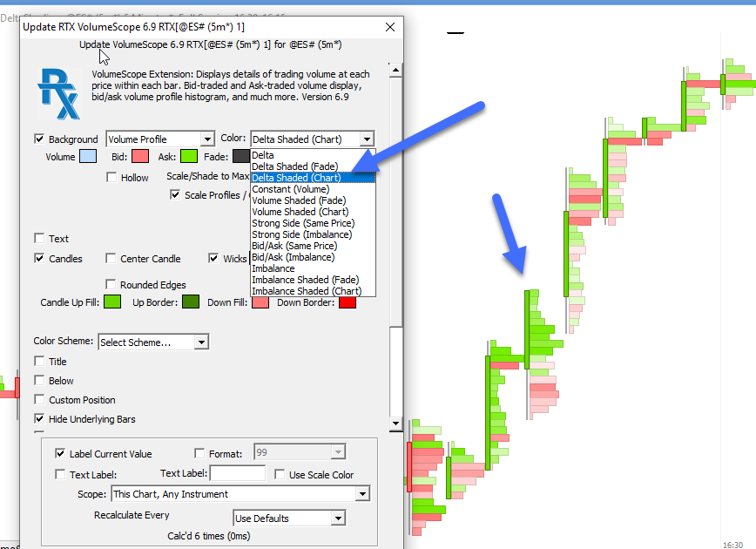
Task: Open the Fade color swatch
Action: (240, 156)
